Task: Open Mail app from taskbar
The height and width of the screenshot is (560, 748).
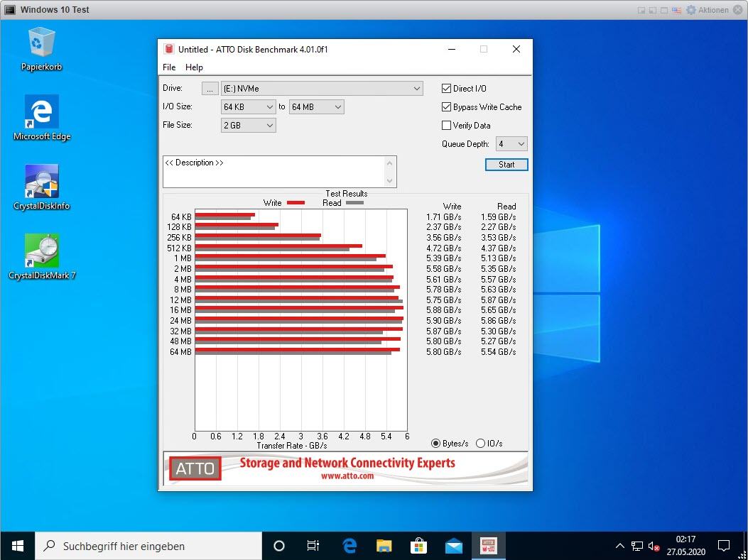Action: coord(453,546)
